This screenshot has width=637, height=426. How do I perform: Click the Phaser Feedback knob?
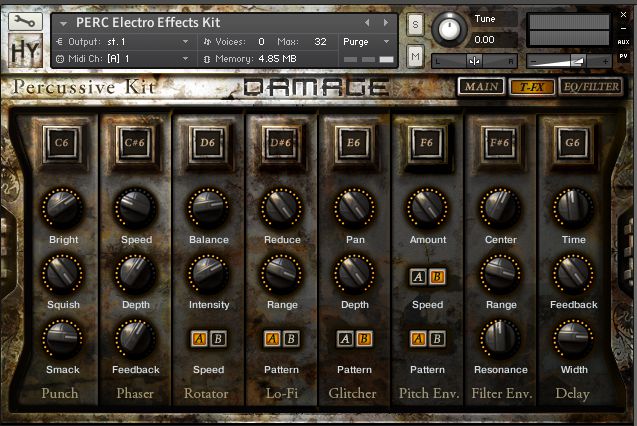(x=136, y=340)
